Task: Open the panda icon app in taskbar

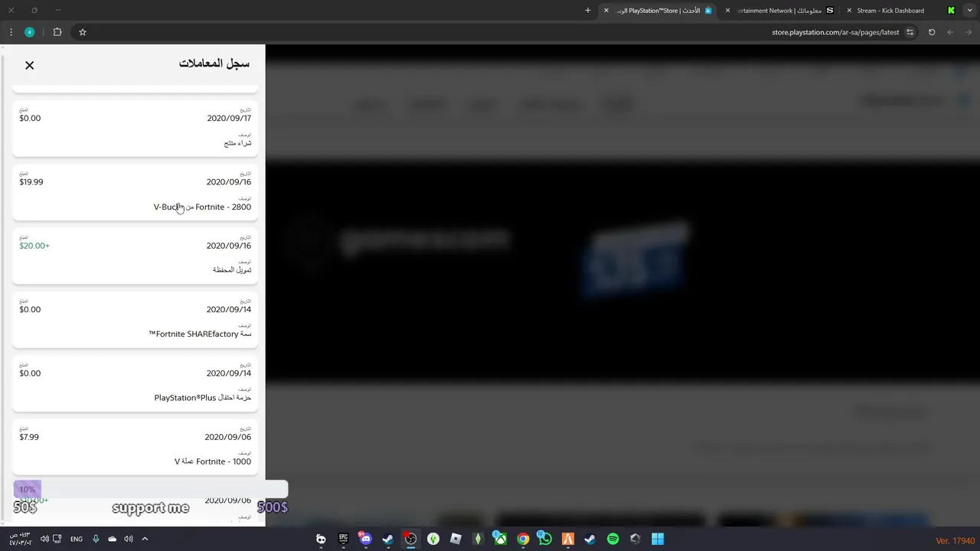Action: point(321,539)
